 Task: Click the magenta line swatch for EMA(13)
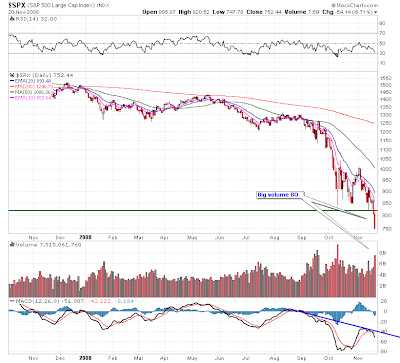(x=12, y=98)
